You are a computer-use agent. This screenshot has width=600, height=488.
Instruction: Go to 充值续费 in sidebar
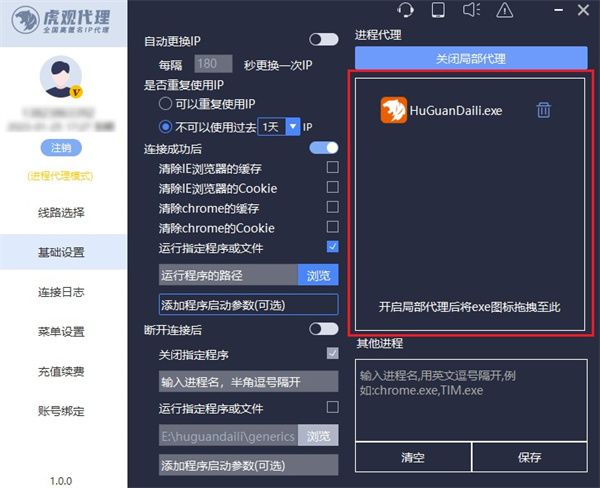[x=62, y=371]
